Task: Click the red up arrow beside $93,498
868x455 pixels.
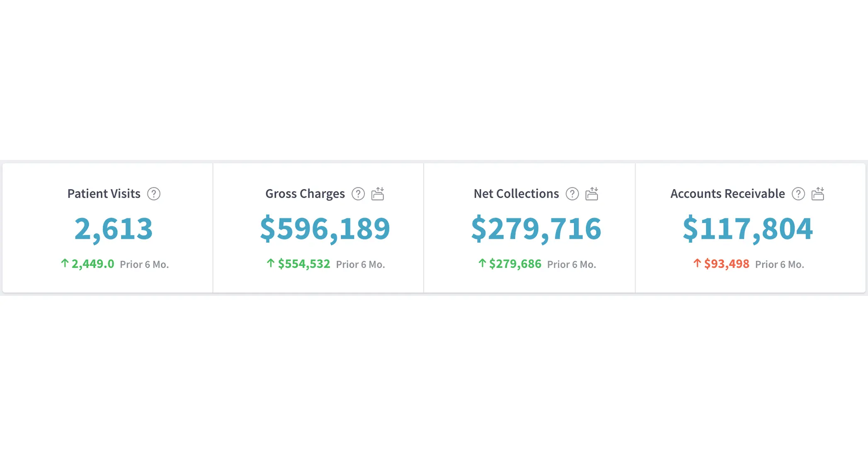Action: point(697,263)
